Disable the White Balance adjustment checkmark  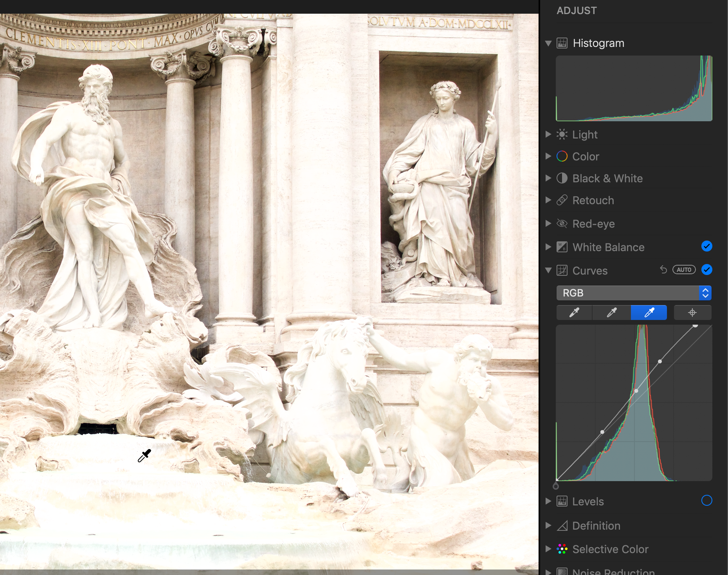[x=707, y=246]
